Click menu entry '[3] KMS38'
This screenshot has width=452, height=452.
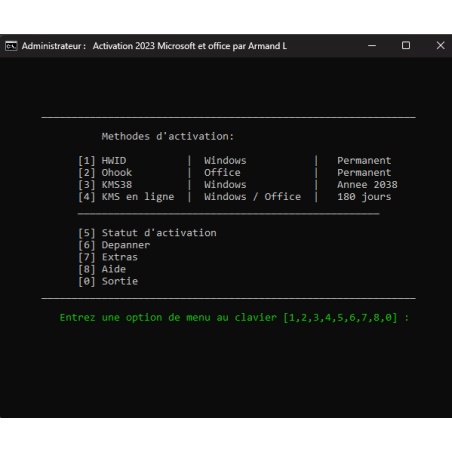coord(105,185)
